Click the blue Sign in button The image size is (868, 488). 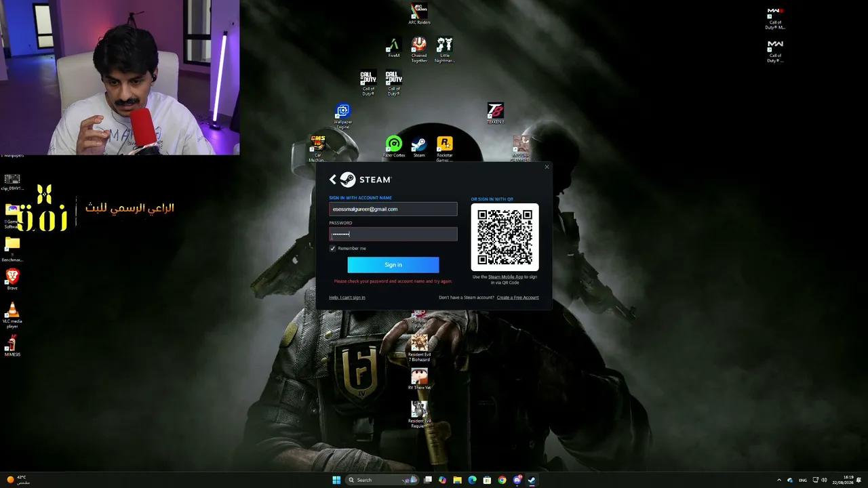393,265
